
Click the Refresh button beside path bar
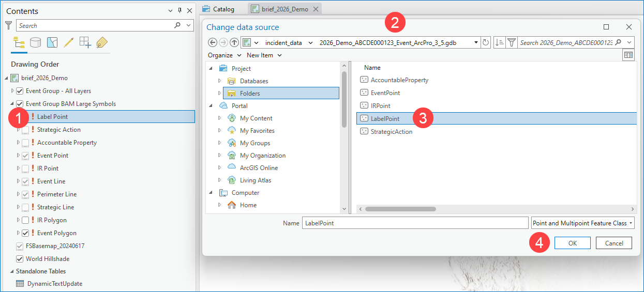point(486,43)
